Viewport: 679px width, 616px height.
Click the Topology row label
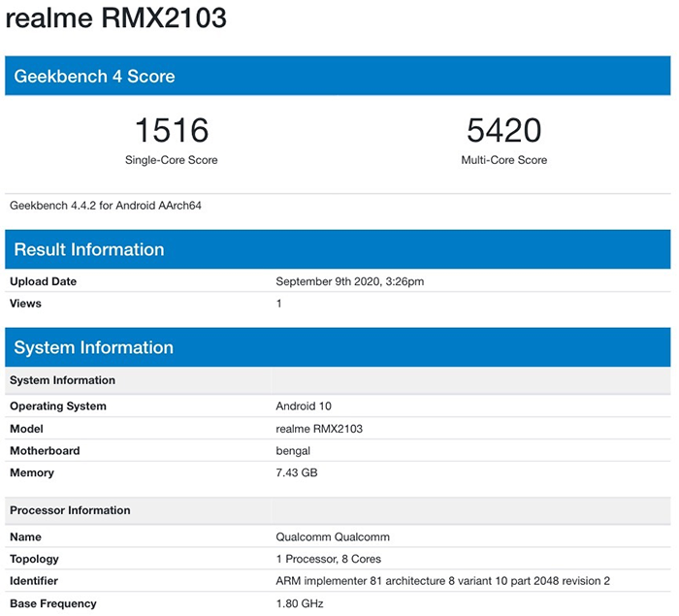[34, 560]
